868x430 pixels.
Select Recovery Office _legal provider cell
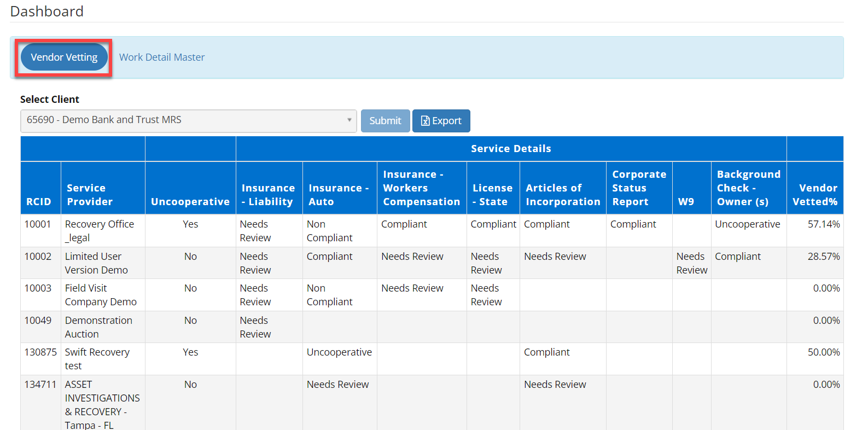tap(103, 231)
